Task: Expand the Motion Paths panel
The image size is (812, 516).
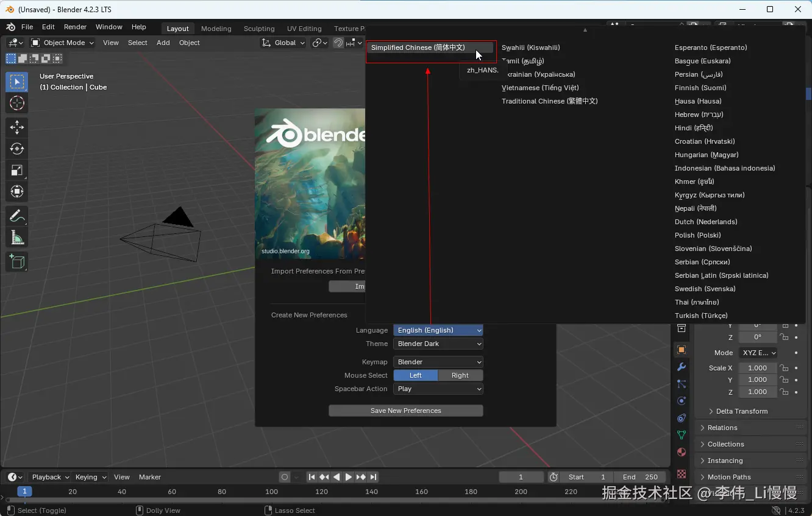Action: tap(751, 477)
